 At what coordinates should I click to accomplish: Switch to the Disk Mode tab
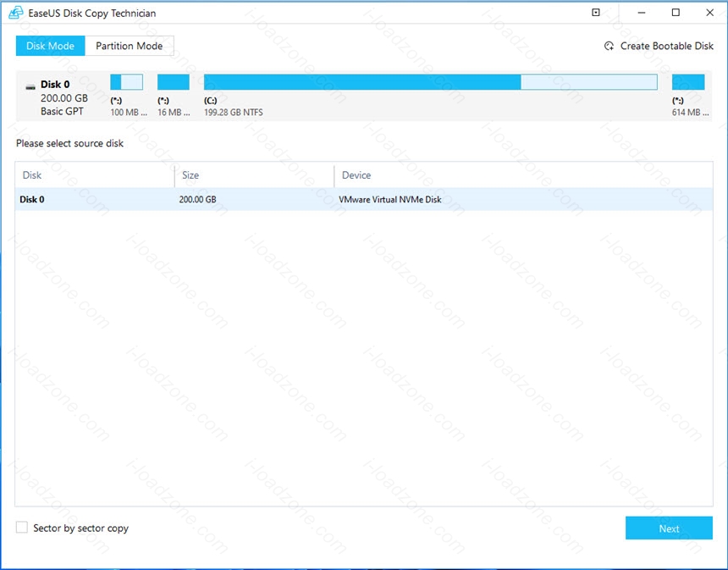50,46
